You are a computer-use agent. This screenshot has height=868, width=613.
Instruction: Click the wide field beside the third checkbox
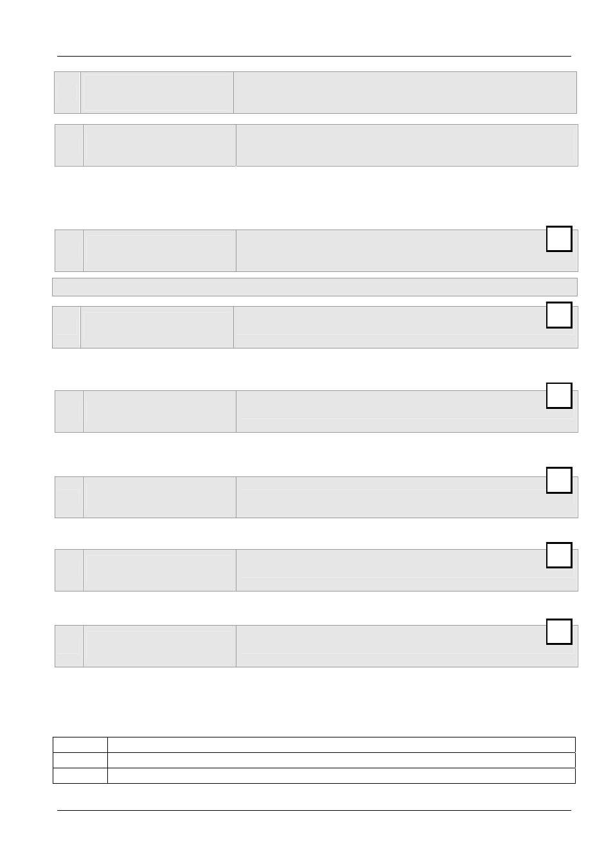[x=407, y=411]
